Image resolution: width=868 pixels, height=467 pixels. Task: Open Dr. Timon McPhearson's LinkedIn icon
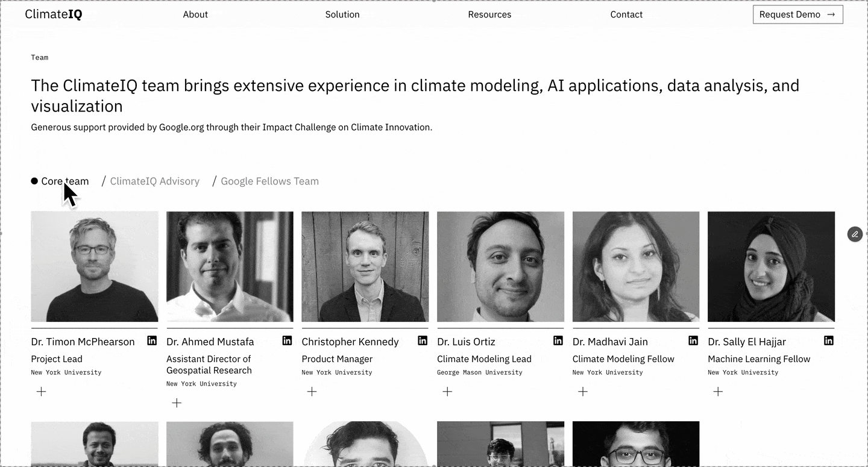pos(152,340)
